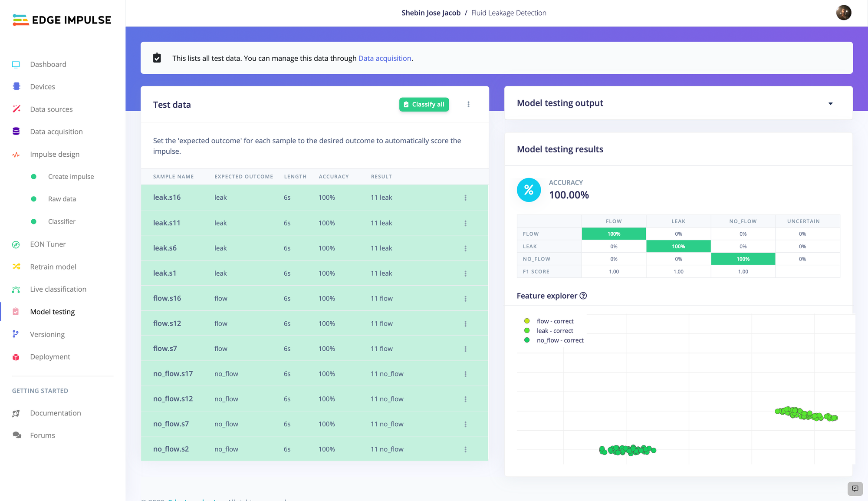The height and width of the screenshot is (501, 868).
Task: Follow the Data acquisition link in the banner
Action: click(385, 58)
